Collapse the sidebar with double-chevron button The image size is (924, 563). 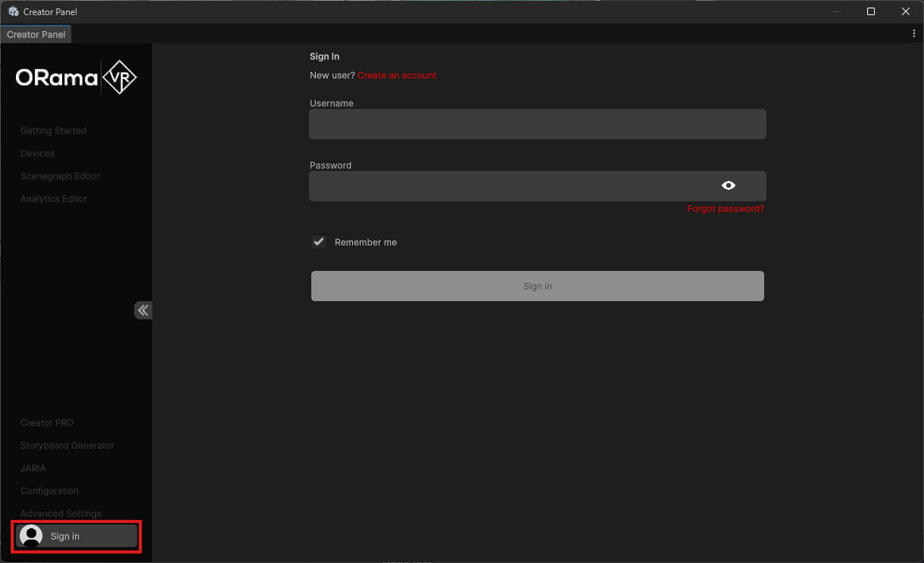click(x=143, y=310)
